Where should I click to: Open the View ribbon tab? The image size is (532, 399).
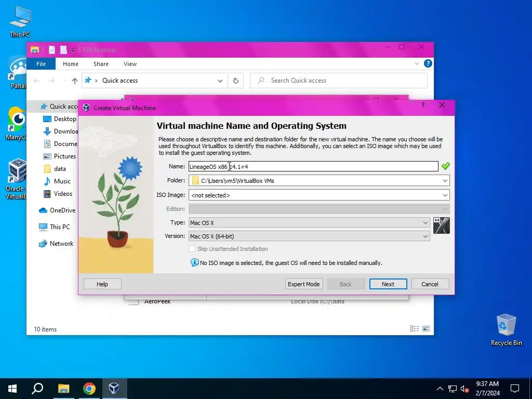click(130, 64)
